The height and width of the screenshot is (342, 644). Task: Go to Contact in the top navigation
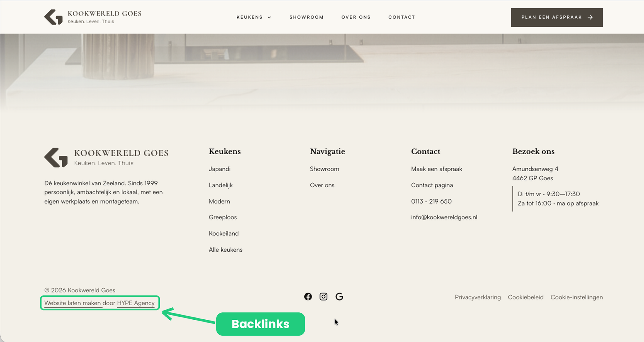point(402,17)
